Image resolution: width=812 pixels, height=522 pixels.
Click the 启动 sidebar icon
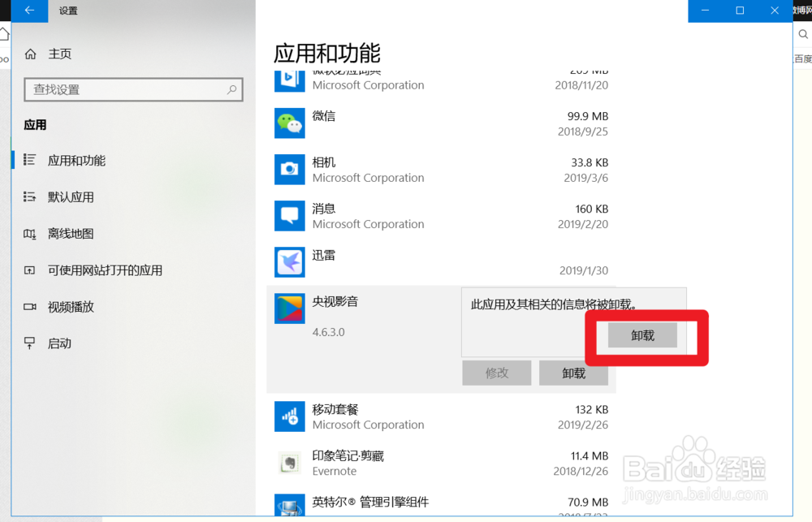click(29, 343)
